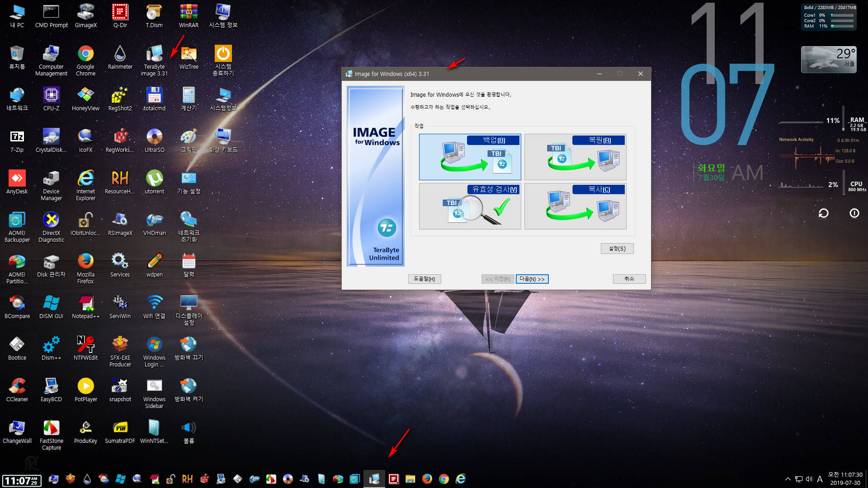Click the tray input language A indicator
Screen dimensions: 868x488
(820, 479)
